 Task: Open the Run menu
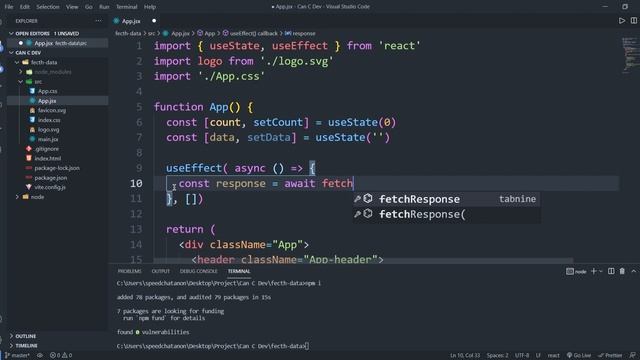pos(104,7)
